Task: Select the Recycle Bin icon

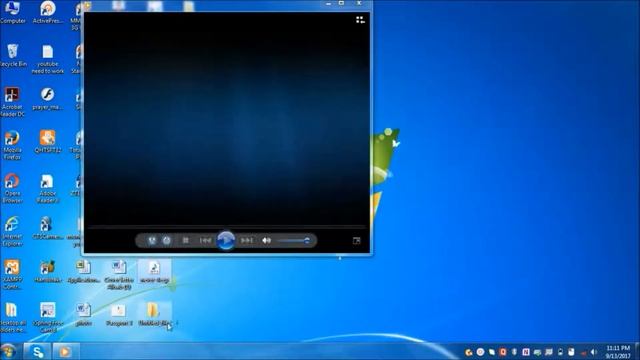Action: click(13, 56)
